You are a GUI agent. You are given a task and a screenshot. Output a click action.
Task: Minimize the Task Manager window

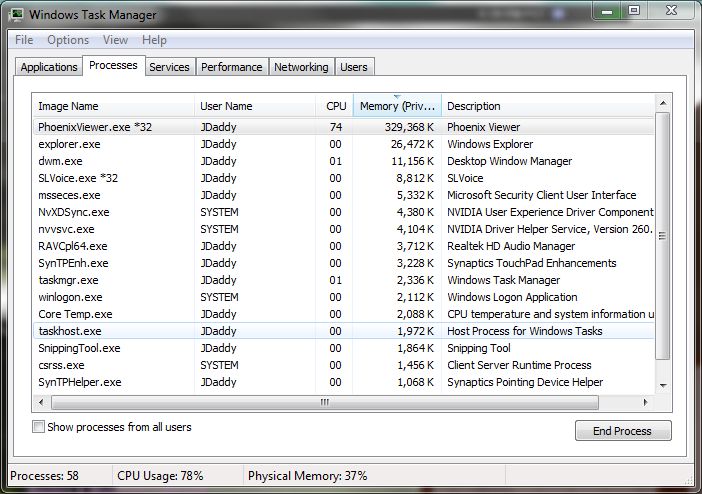point(607,11)
